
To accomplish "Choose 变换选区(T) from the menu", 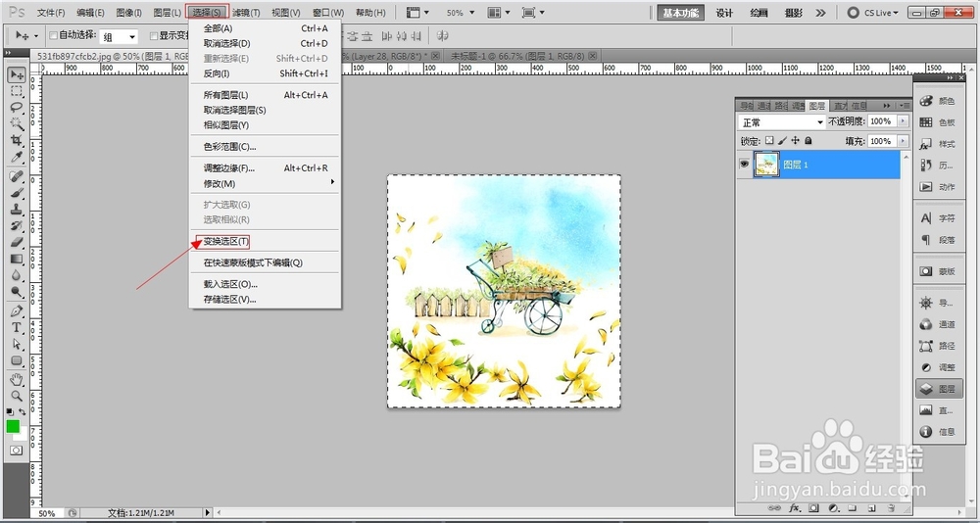I will point(226,241).
